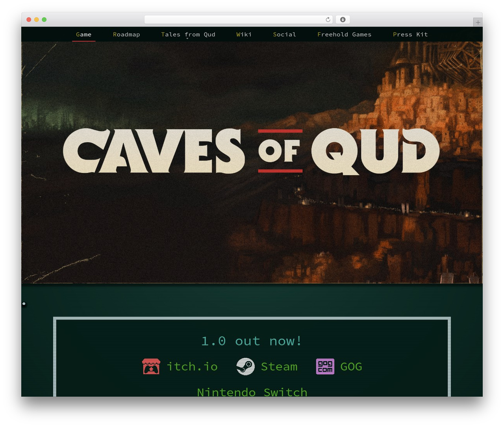Go to the Roadmap page

click(x=126, y=35)
